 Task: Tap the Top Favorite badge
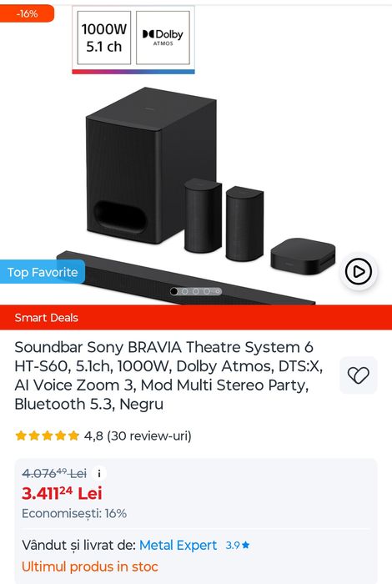tap(43, 272)
